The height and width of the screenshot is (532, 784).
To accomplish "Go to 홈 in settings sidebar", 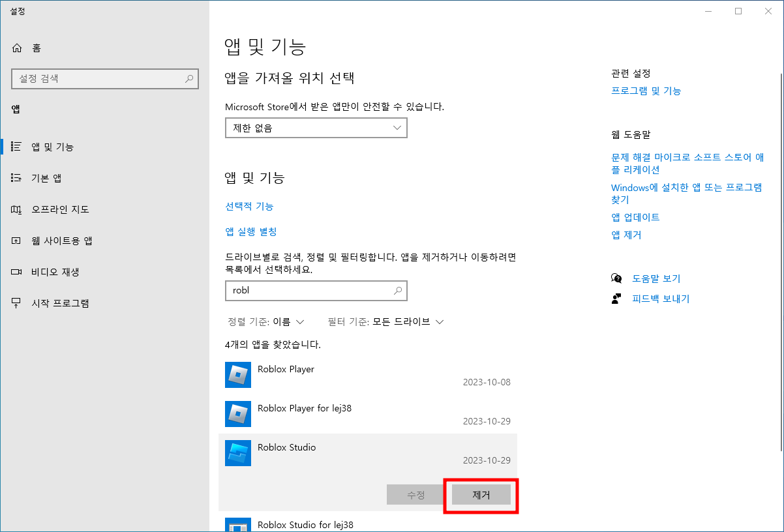I will [x=104, y=48].
